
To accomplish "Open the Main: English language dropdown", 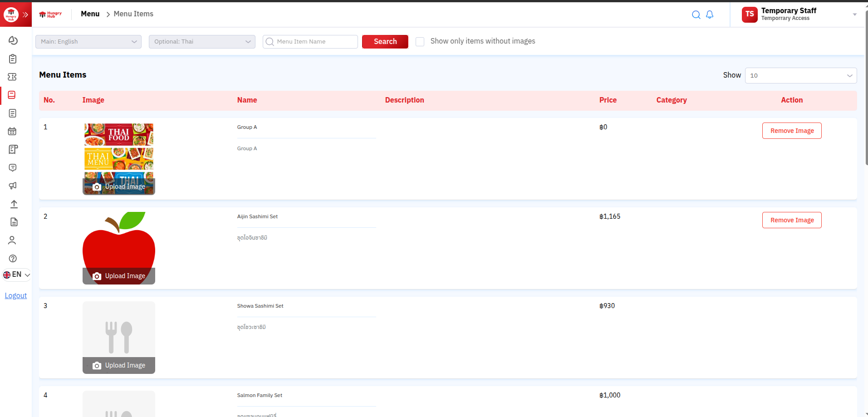I will click(88, 42).
